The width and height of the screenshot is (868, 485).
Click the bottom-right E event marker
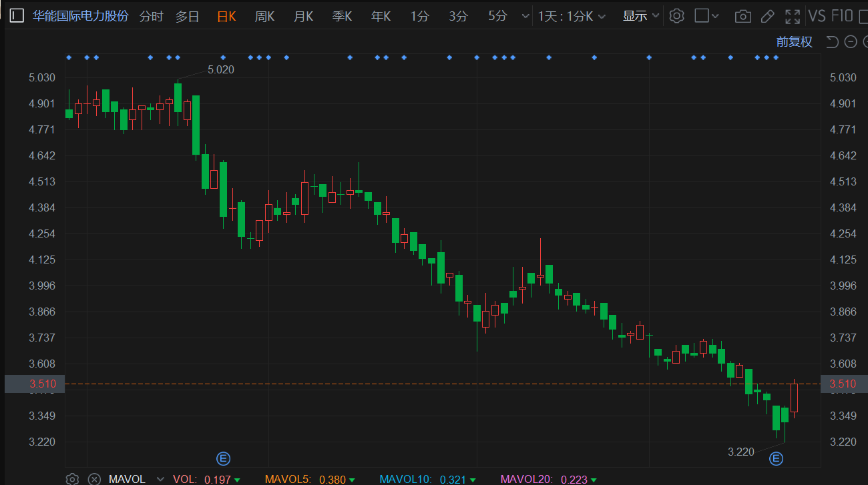[776, 458]
